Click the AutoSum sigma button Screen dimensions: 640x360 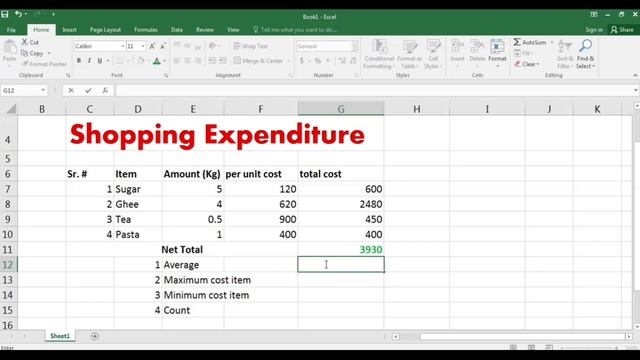tap(529, 42)
